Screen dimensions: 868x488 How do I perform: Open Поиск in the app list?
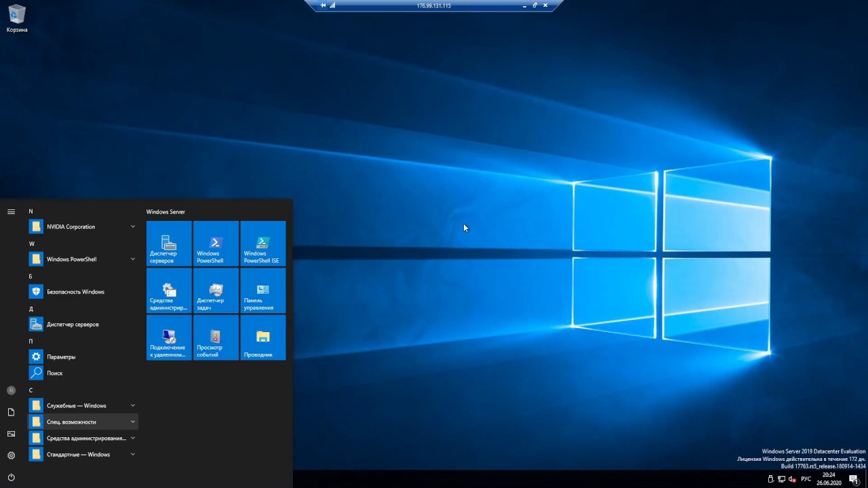83,373
